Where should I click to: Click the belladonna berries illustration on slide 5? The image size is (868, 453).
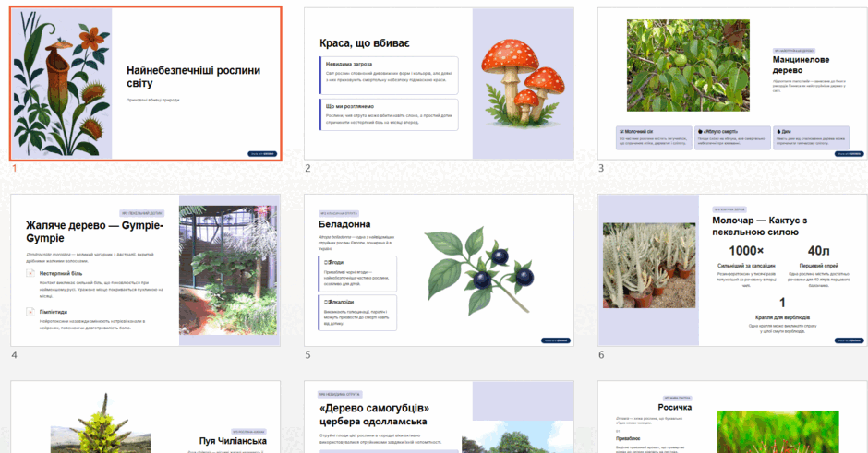pyautogui.click(x=479, y=271)
